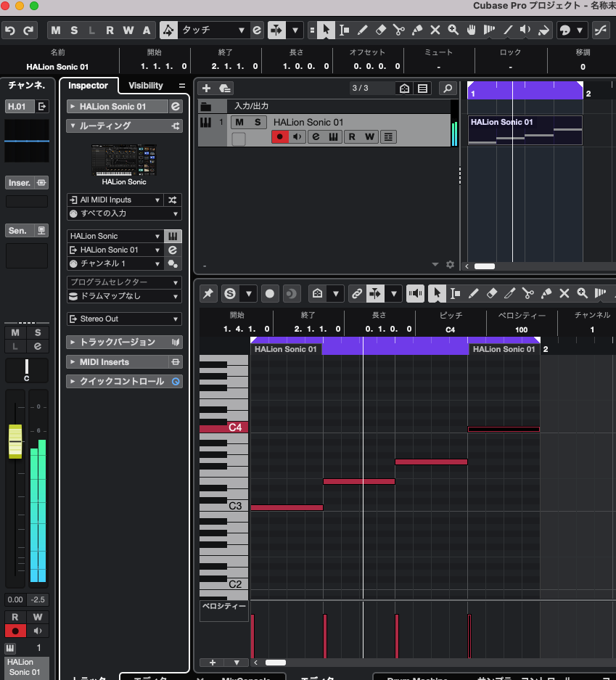Toggle Solo on HALion Sonic 01 track
Screen dimensions: 616x680
pos(258,123)
